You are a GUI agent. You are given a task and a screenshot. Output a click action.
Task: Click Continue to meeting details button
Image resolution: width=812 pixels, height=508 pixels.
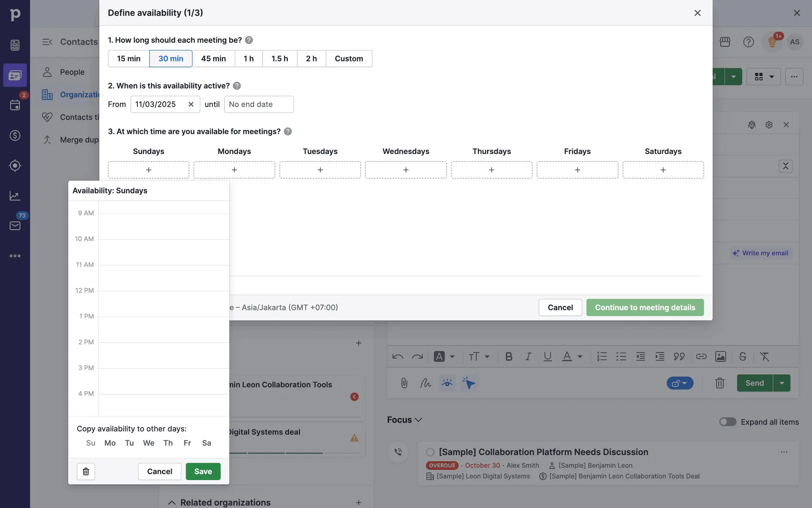point(645,307)
